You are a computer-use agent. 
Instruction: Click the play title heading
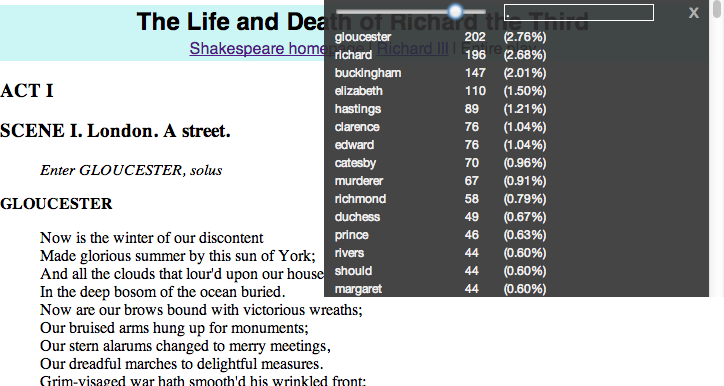pyautogui.click(x=362, y=22)
